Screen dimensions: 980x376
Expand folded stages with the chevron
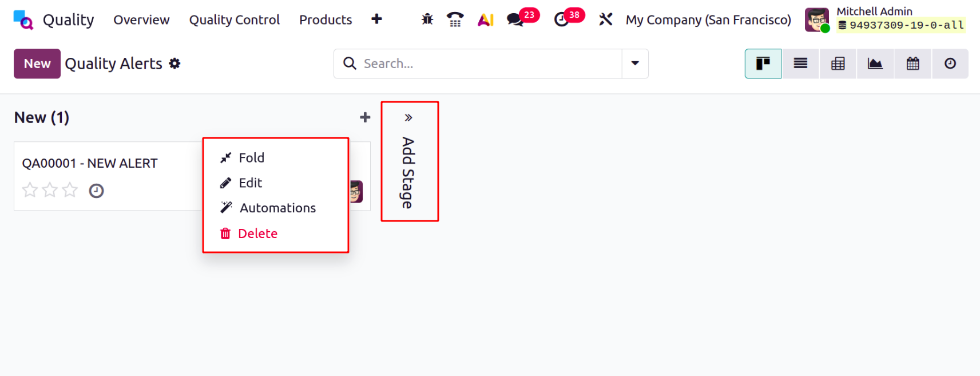pos(408,116)
